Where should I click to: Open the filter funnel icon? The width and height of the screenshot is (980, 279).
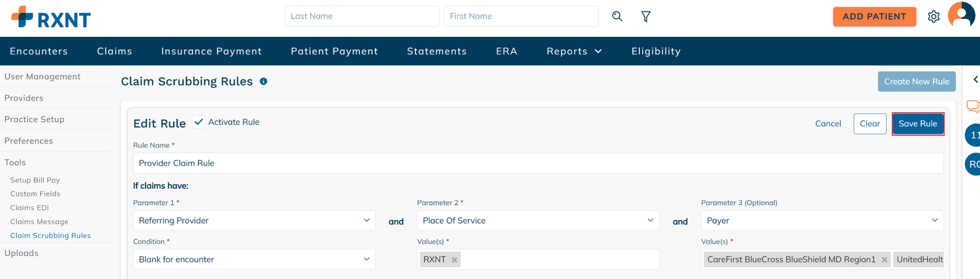coord(646,17)
